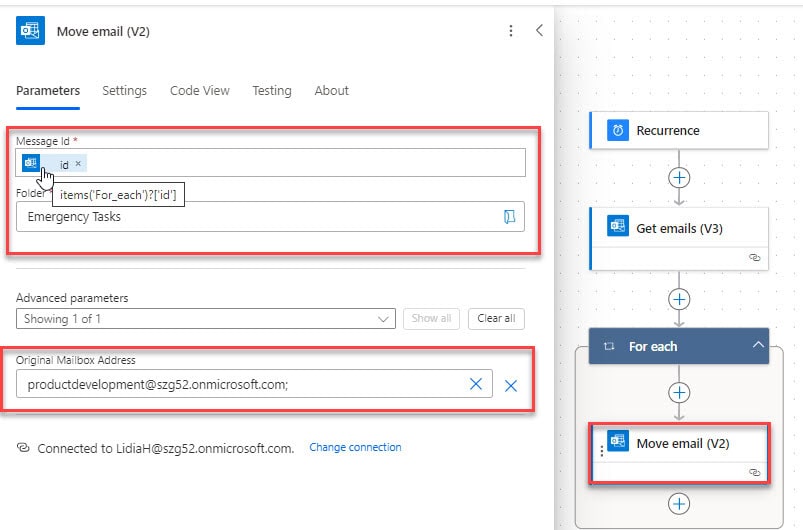
Task: Open the folder picker icon in Folder field
Action: [509, 217]
